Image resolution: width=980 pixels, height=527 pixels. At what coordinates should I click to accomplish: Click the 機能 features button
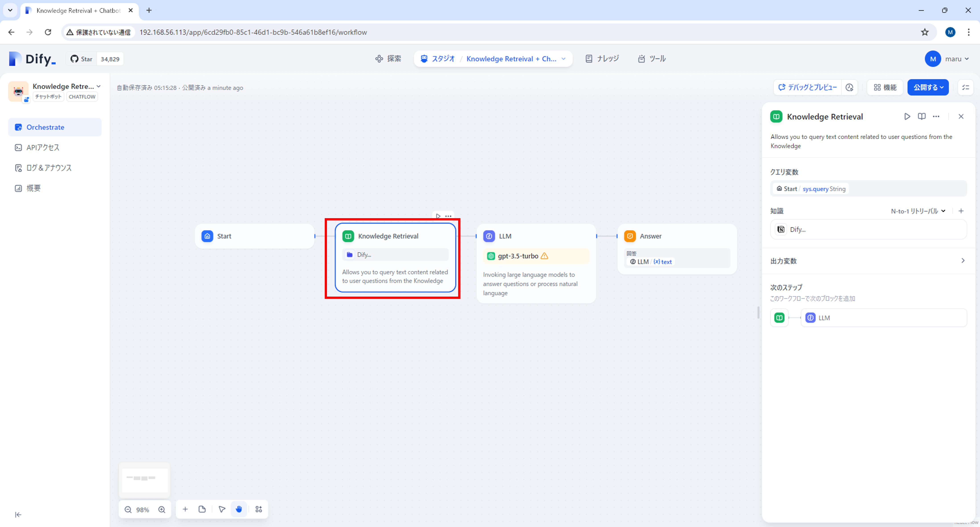pyautogui.click(x=885, y=88)
